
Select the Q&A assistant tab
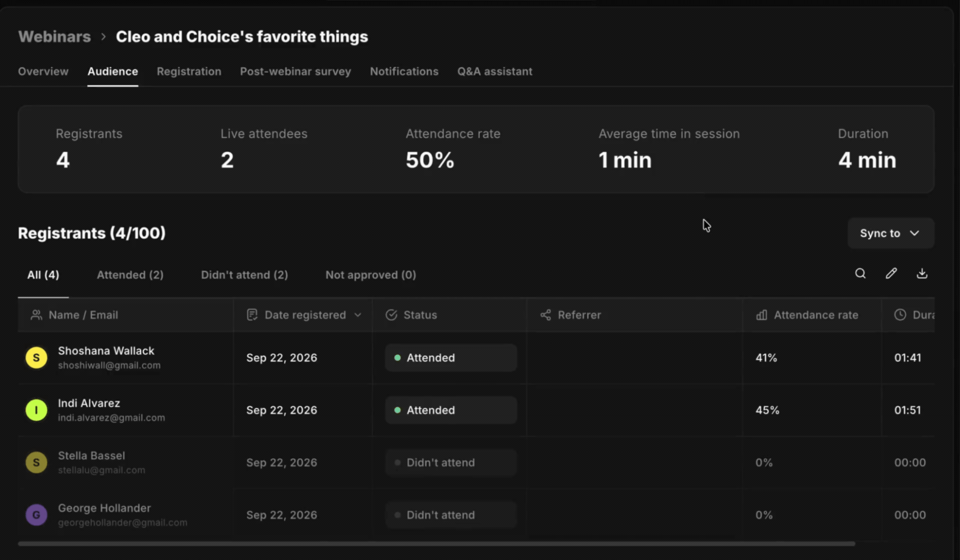point(495,71)
